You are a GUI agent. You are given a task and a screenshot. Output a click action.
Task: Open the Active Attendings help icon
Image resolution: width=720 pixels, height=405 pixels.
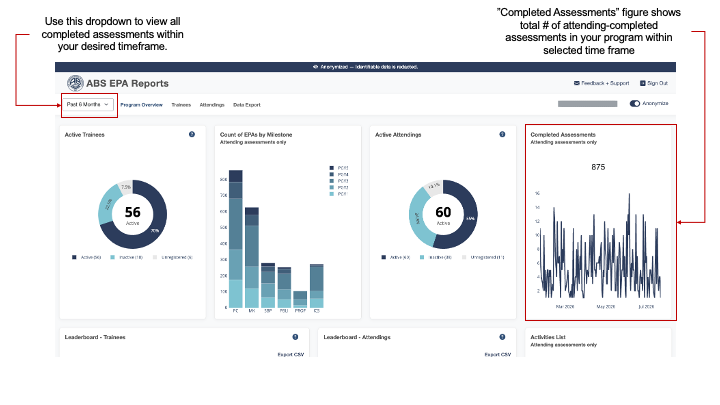502,135
